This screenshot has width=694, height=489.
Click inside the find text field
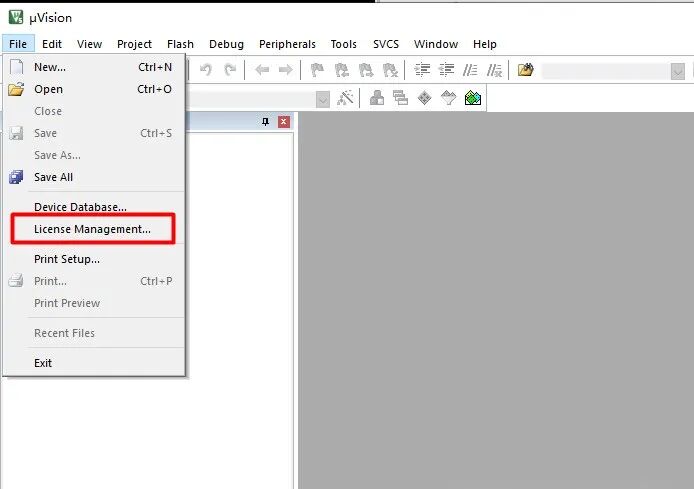606,71
